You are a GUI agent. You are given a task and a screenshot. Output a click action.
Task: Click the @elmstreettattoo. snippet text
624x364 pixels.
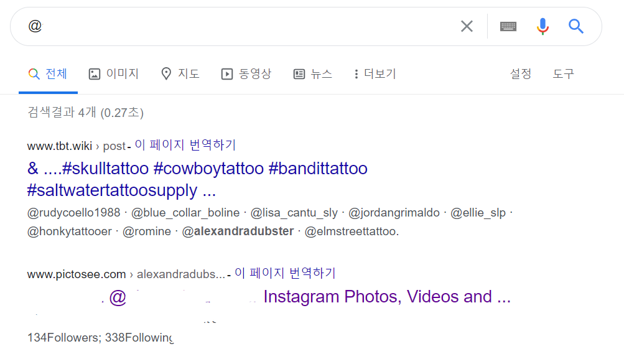(x=352, y=231)
